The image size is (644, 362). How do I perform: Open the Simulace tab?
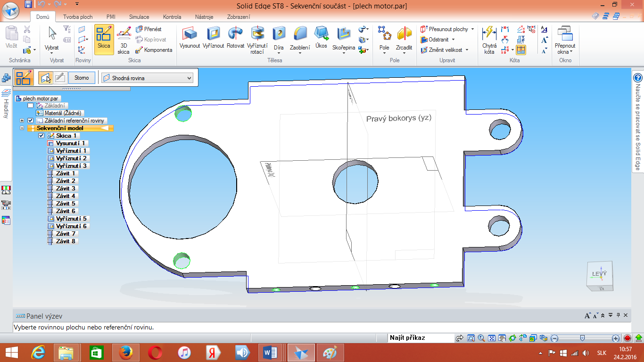(x=140, y=17)
